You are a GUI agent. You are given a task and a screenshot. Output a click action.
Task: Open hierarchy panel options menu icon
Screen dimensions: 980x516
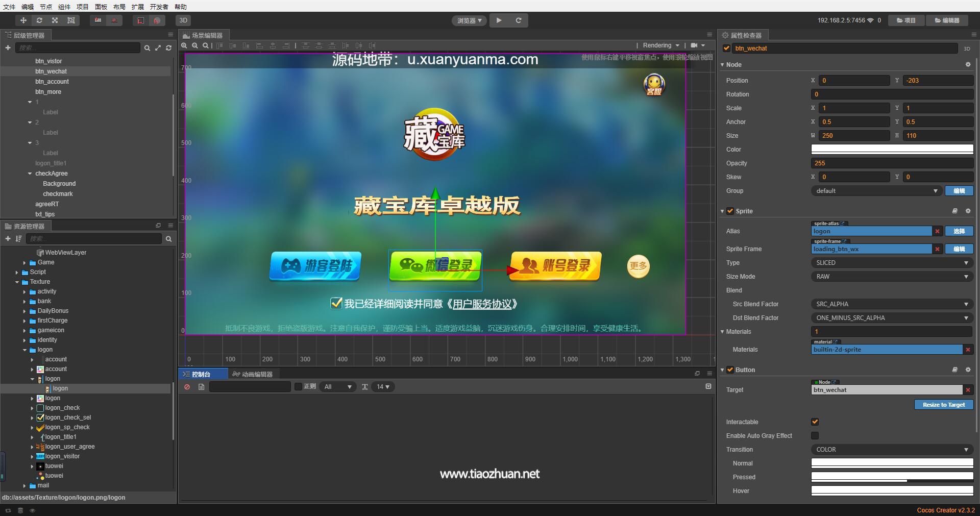coord(170,35)
